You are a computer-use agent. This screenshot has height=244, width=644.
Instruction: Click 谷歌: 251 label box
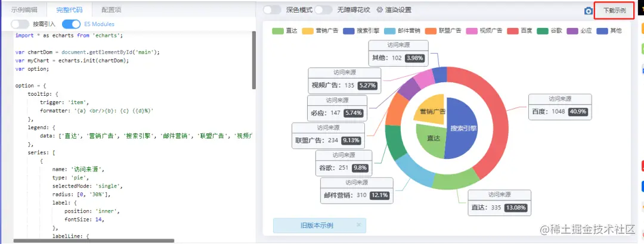coord(344,163)
